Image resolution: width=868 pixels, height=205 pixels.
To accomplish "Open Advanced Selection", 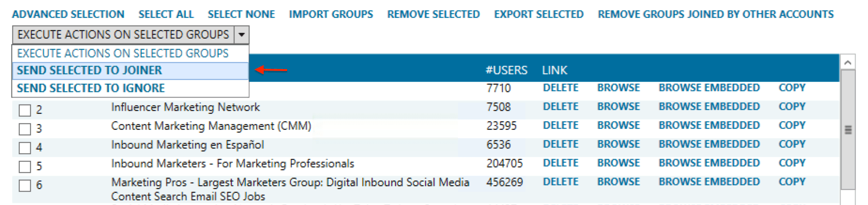I will pyautogui.click(x=68, y=15).
